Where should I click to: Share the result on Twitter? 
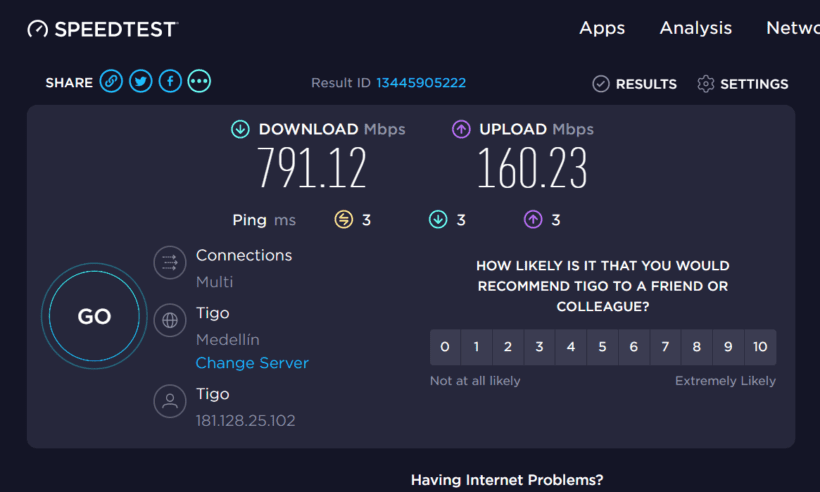(141, 82)
